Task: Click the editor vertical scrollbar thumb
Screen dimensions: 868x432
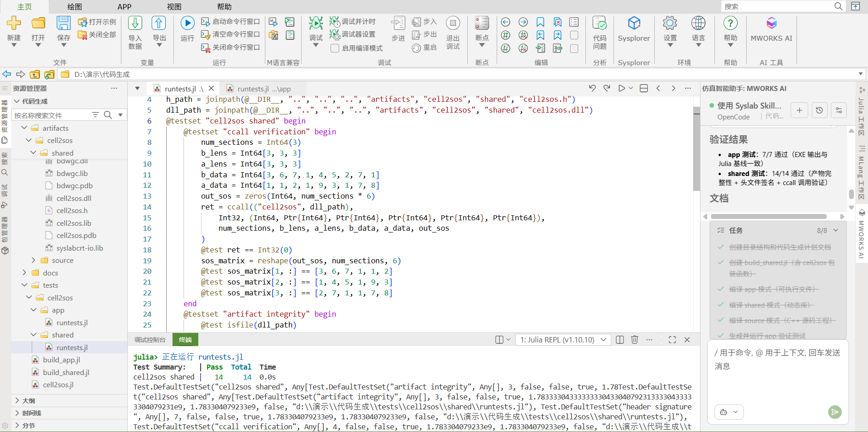Action: 696,149
